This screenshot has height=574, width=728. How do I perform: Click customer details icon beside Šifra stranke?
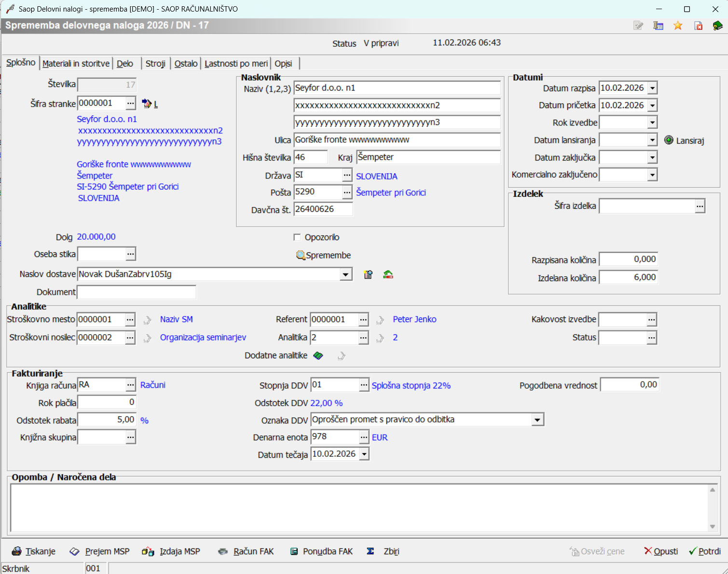tap(147, 103)
